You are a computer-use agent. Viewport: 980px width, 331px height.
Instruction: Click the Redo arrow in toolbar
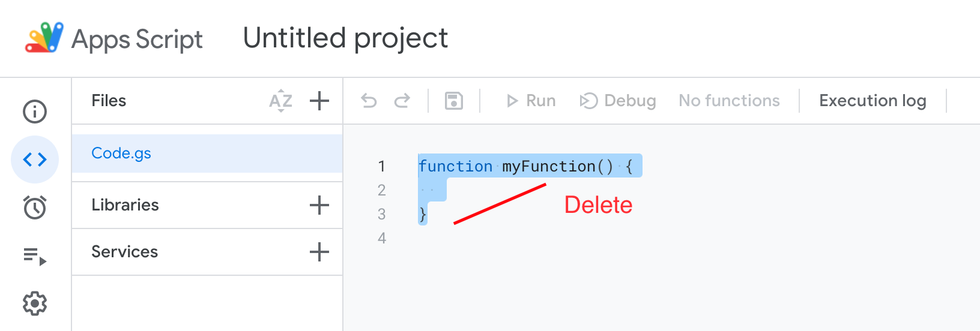point(402,101)
